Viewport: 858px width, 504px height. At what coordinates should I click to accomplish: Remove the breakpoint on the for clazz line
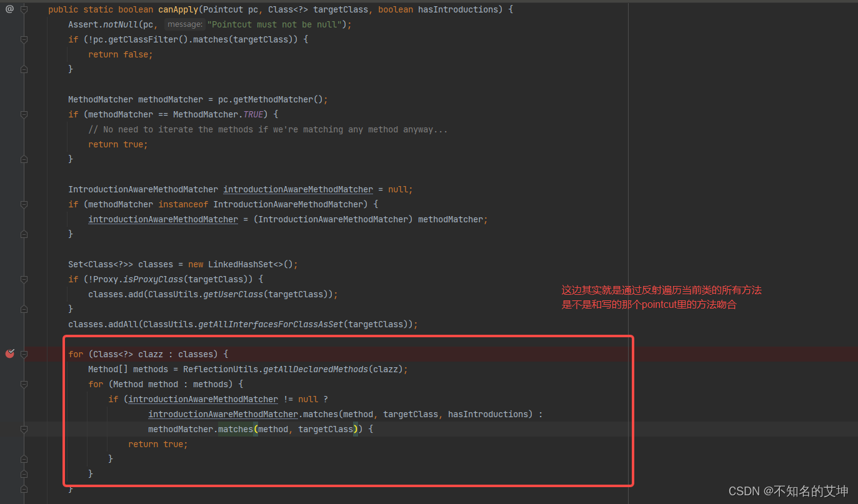tap(9, 354)
